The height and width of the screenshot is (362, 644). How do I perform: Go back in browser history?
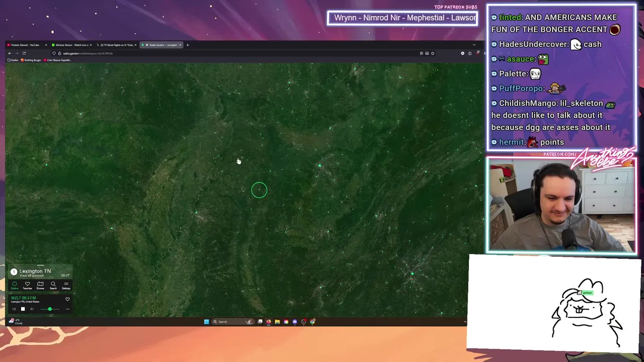pos(10,53)
